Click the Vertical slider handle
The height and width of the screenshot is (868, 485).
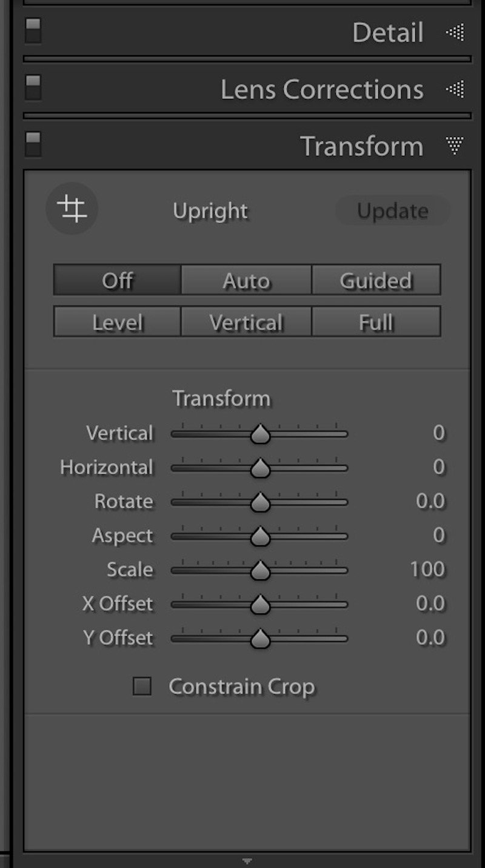coord(260,434)
